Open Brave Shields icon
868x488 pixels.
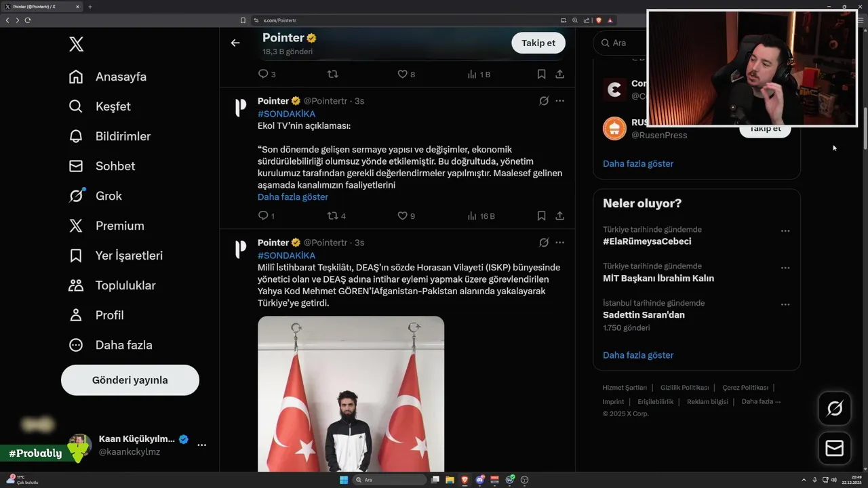tap(599, 20)
